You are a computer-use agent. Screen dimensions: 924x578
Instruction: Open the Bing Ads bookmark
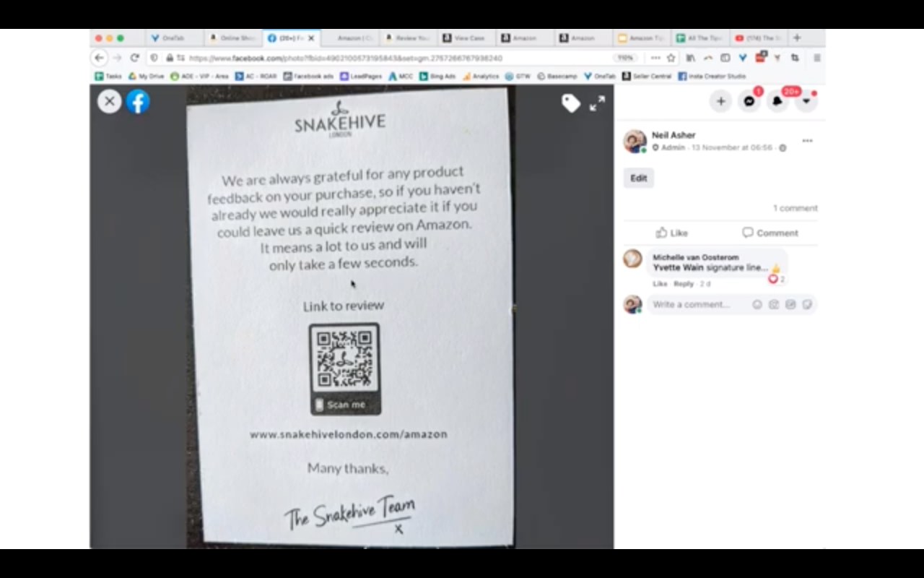point(437,76)
